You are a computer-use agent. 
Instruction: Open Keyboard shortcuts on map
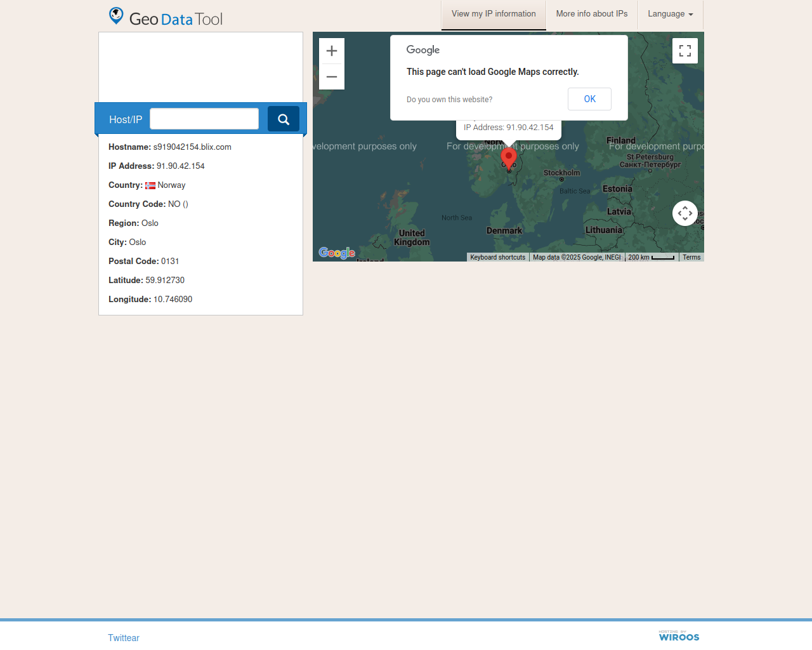[498, 257]
